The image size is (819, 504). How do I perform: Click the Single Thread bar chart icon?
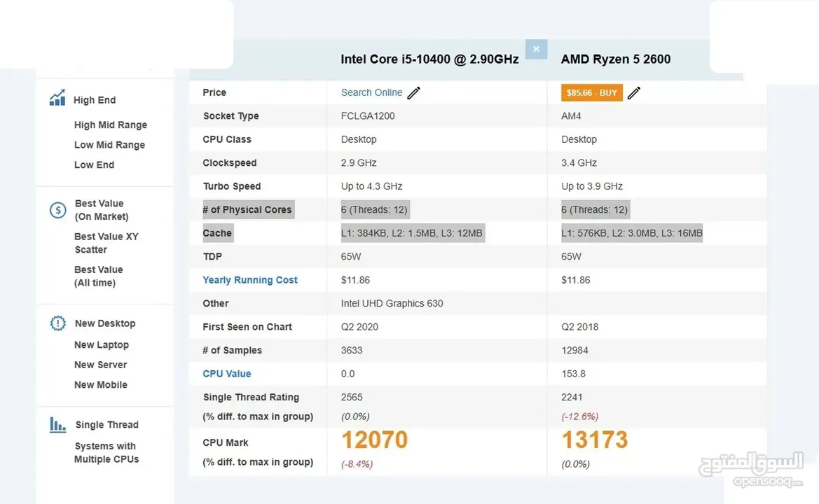pos(57,425)
